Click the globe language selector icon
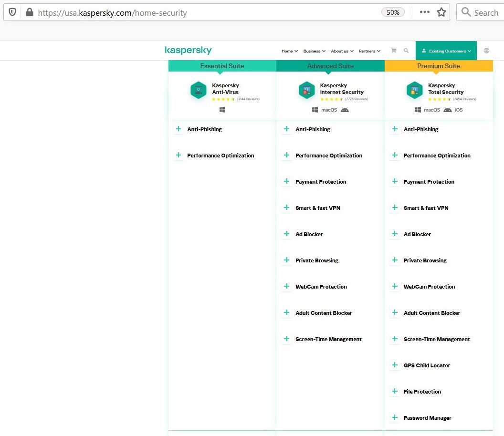 (486, 51)
